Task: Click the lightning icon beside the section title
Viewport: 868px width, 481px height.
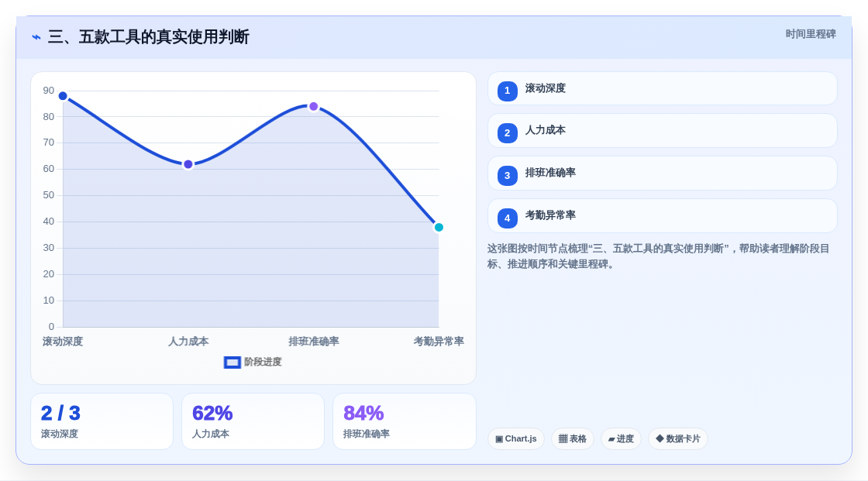Action: tap(36, 37)
